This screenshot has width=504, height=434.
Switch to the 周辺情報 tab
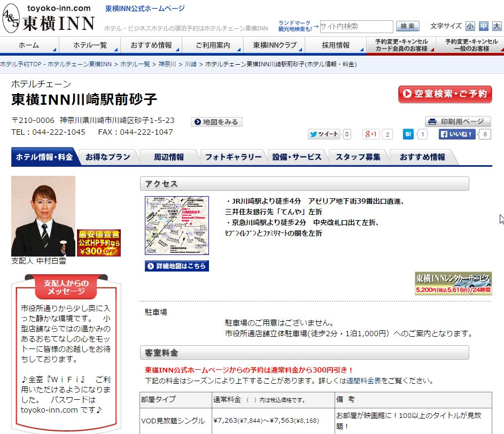[169, 157]
